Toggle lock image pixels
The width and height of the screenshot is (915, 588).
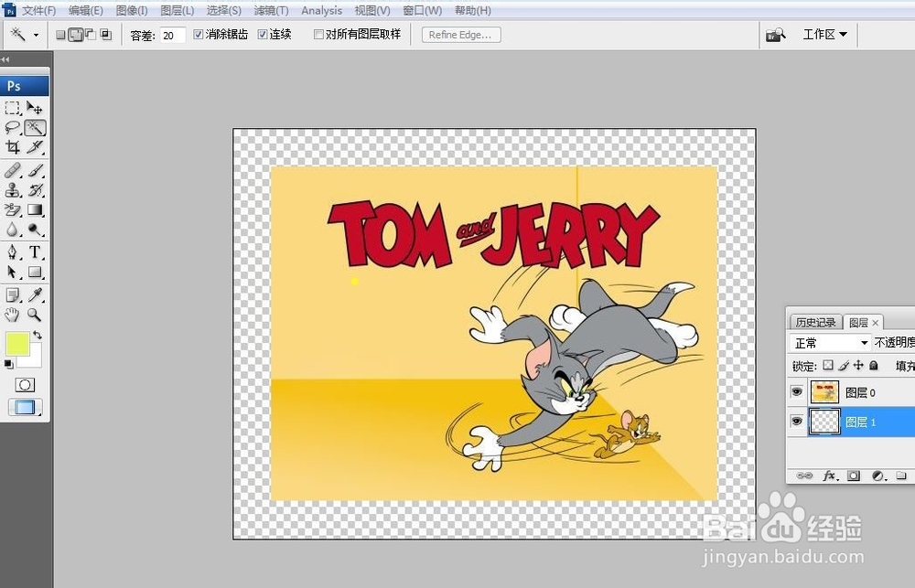[844, 365]
